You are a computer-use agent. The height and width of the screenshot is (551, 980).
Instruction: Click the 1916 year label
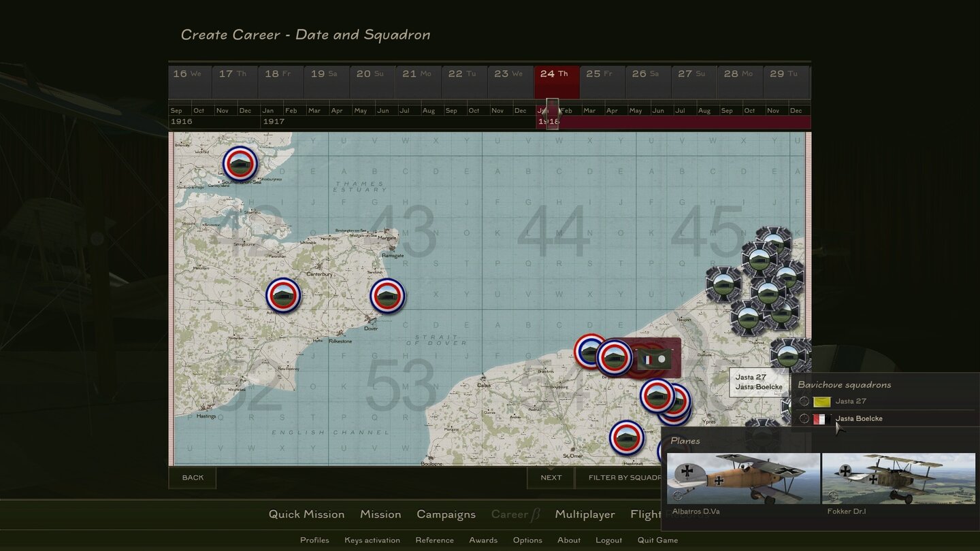click(x=182, y=122)
